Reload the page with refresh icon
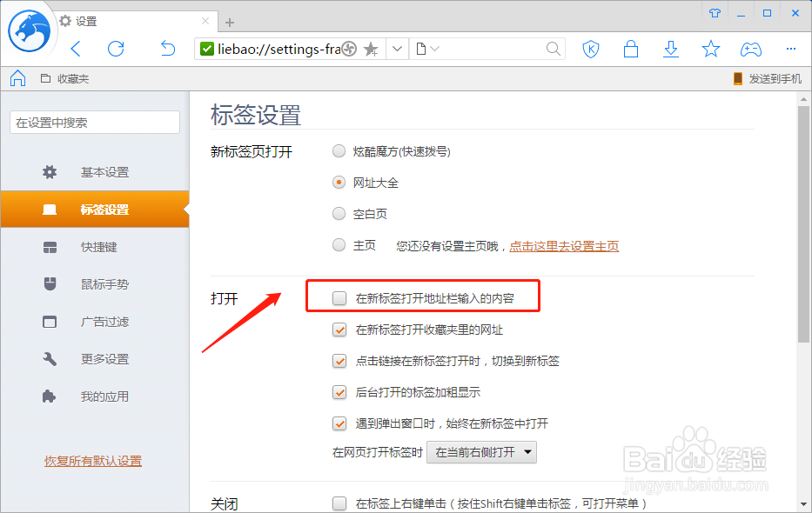This screenshot has width=812, height=513. pyautogui.click(x=116, y=50)
